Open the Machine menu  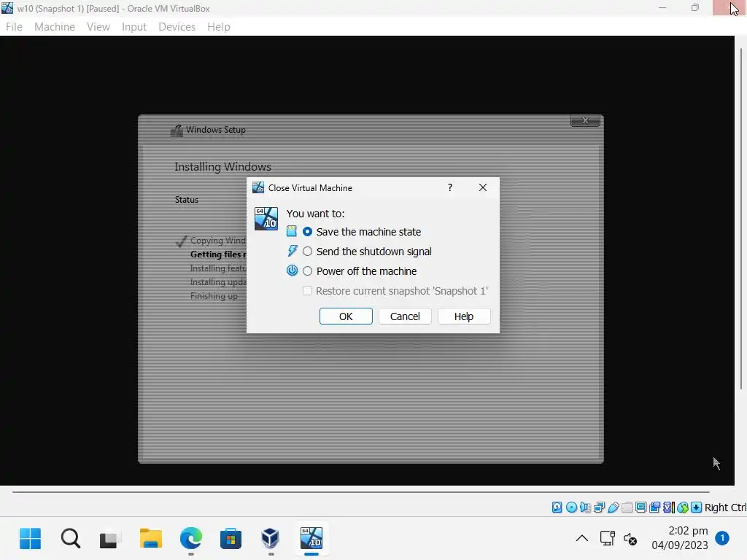(54, 27)
